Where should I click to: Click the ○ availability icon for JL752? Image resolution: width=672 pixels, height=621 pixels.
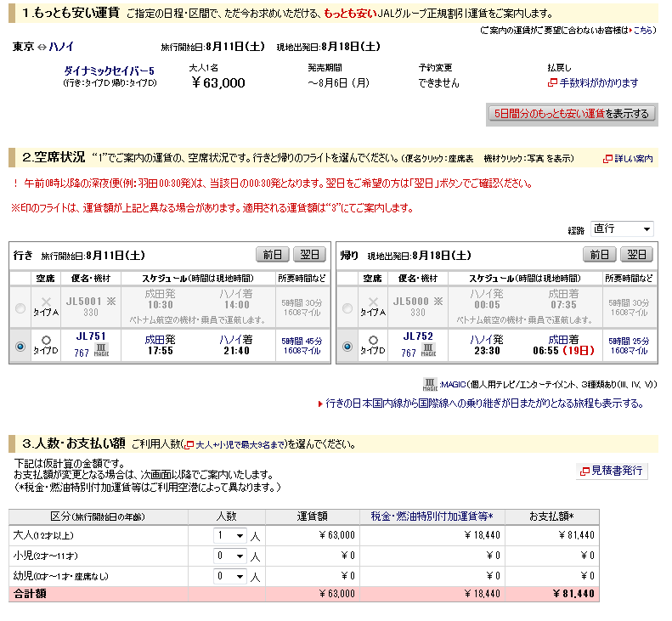373,341
